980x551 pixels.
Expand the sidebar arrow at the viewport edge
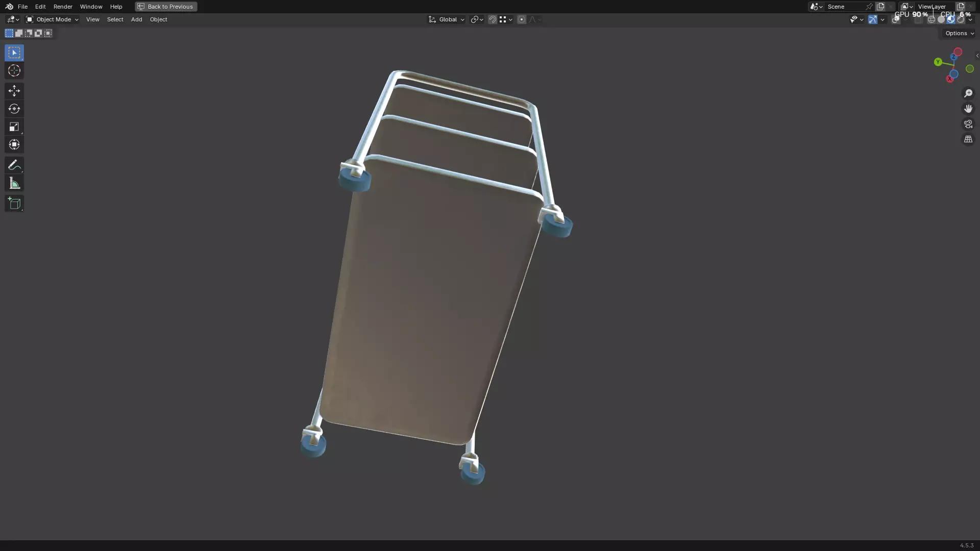click(x=977, y=56)
